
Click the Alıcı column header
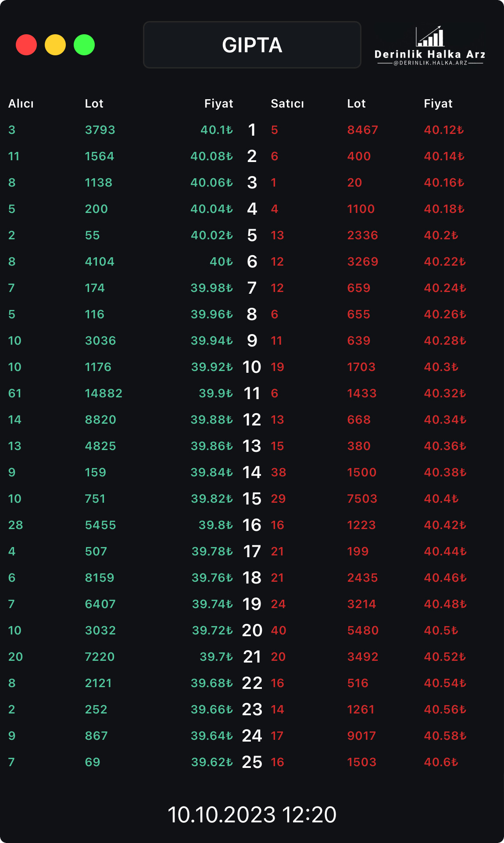pyautogui.click(x=21, y=104)
